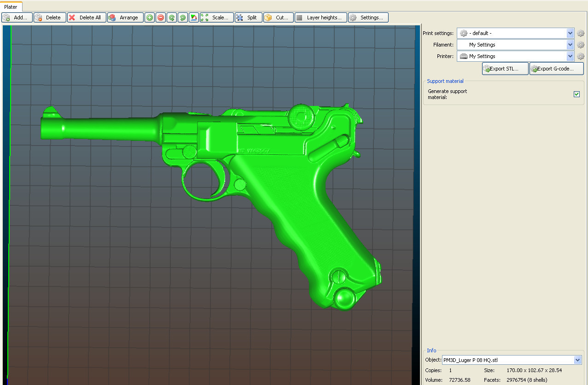Open object Settings… from the toolbar
The width and height of the screenshot is (588, 385).
click(x=368, y=17)
